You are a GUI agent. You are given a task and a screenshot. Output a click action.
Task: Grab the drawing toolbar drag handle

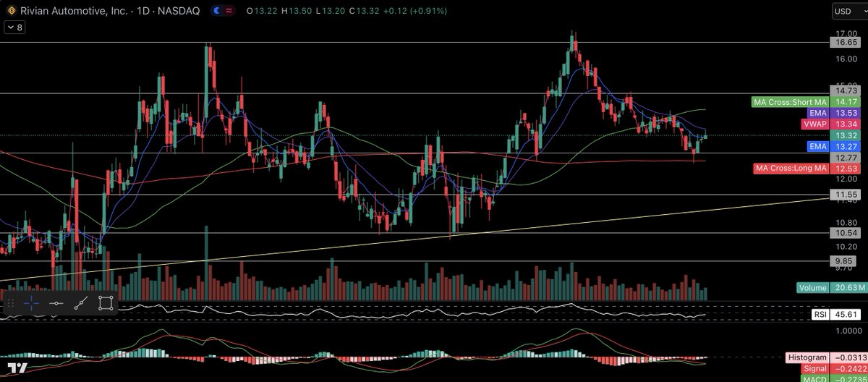pyautogui.click(x=12, y=303)
